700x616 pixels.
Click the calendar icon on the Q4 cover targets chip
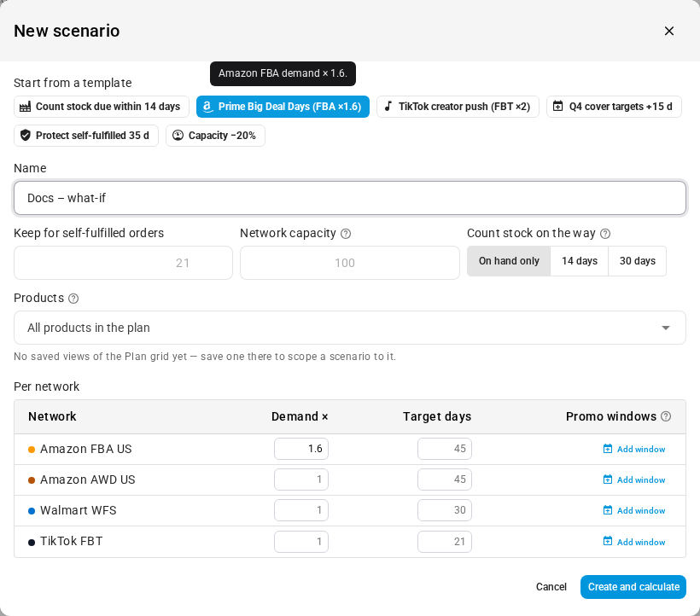pos(558,106)
